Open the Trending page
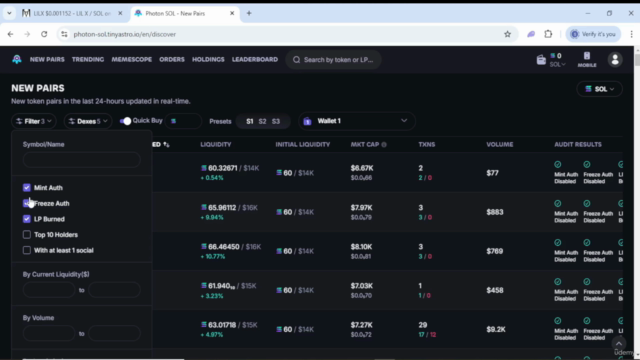The height and width of the screenshot is (360, 640). point(88,60)
